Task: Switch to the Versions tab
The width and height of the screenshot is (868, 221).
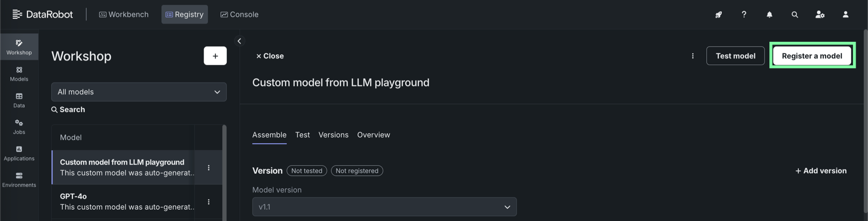Action: [333, 135]
